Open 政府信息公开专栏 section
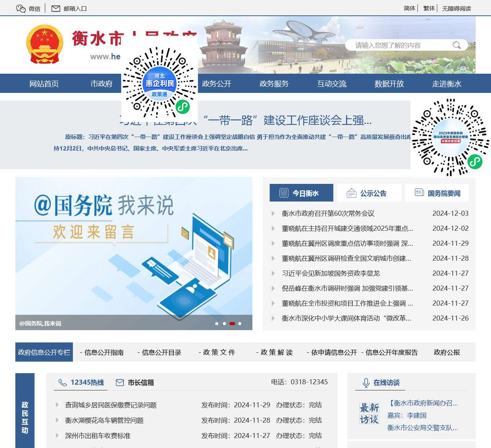This screenshot has height=448, width=491. pos(44,352)
